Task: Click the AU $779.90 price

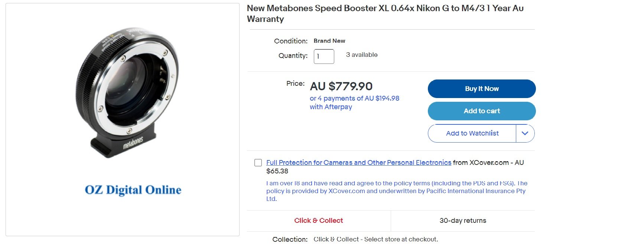Action: coord(341,86)
